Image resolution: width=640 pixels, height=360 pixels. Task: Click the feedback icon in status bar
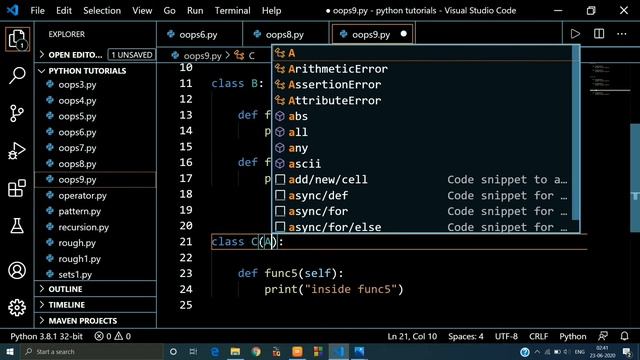(603, 336)
